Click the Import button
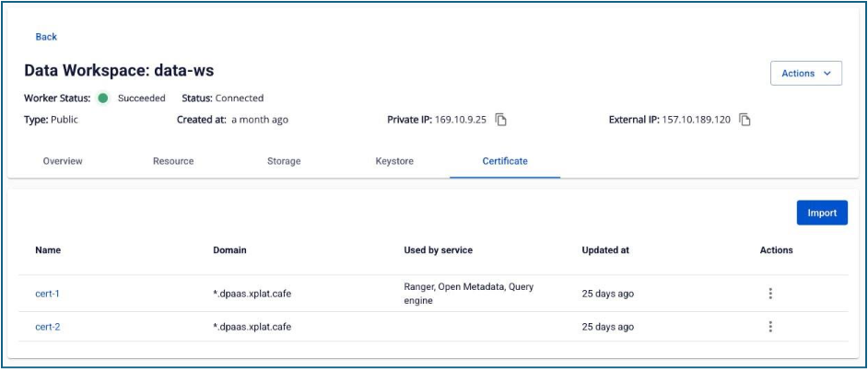This screenshot has height=370, width=868. (x=822, y=213)
